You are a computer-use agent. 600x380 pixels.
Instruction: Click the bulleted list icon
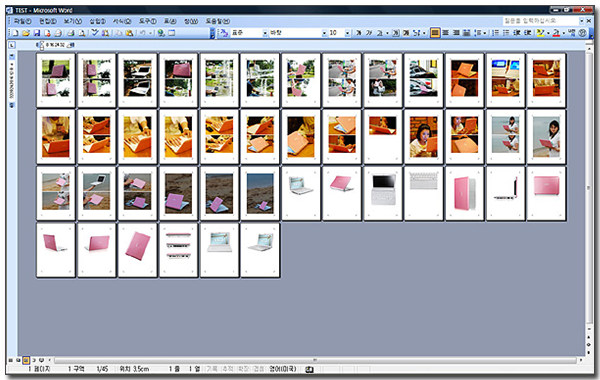point(506,33)
